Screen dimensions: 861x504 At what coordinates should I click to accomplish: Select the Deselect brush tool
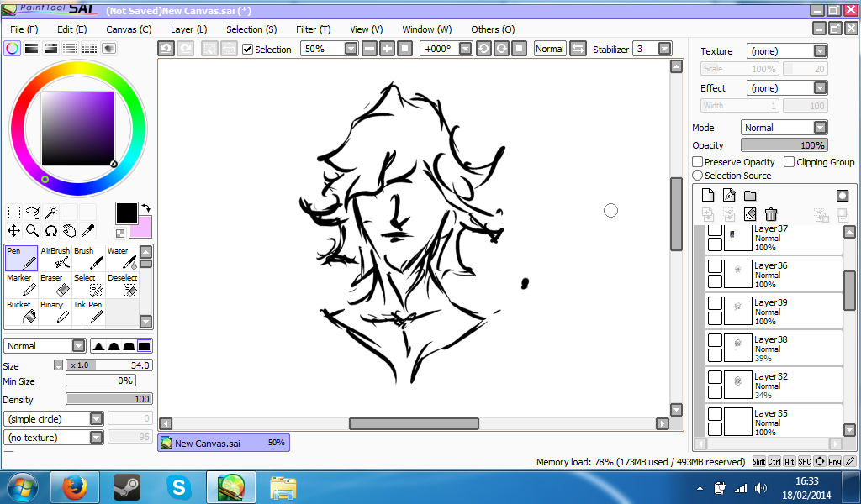point(122,285)
